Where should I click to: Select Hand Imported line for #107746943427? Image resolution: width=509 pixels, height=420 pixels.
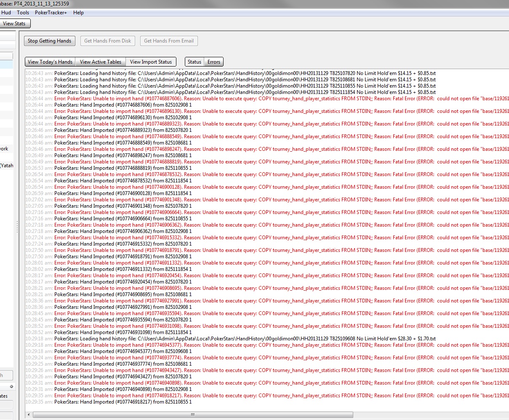point(109,377)
